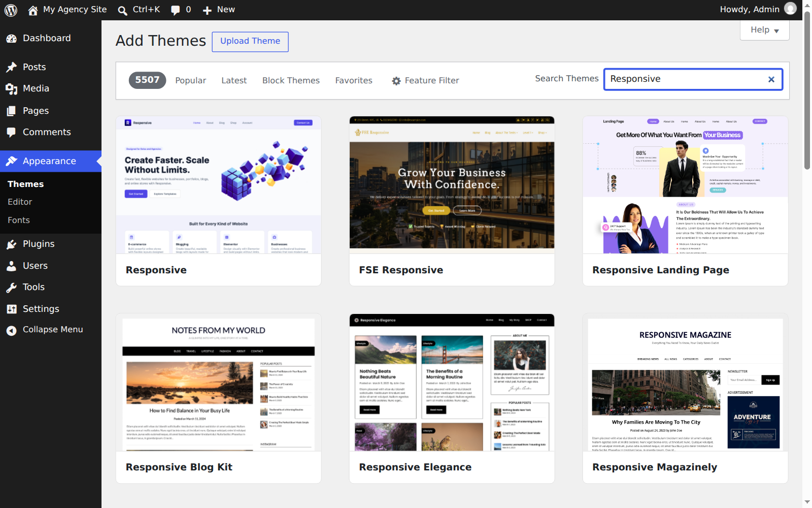Click the Upload Theme button

tap(250, 42)
